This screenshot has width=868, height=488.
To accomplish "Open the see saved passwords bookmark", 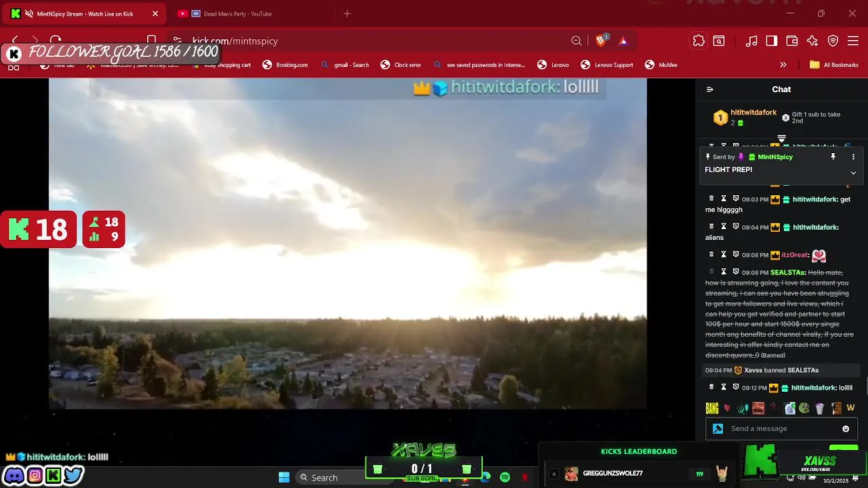I will [x=479, y=65].
